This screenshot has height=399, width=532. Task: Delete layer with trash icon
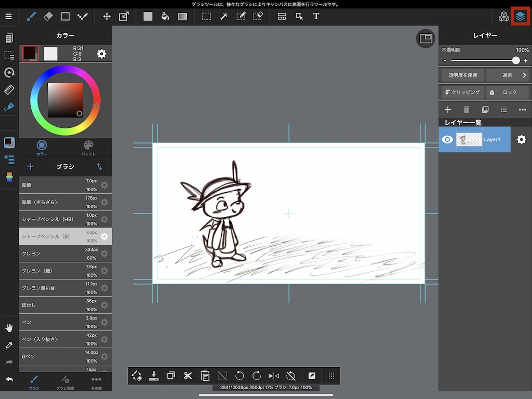point(467,110)
